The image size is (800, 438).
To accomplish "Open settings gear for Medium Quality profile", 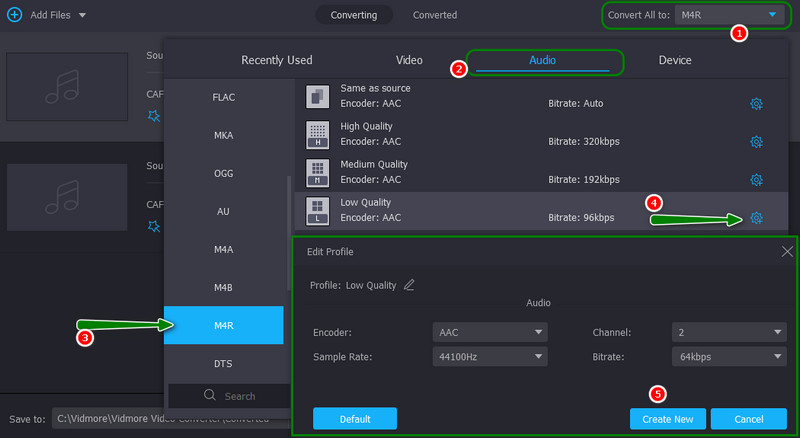I will click(756, 179).
